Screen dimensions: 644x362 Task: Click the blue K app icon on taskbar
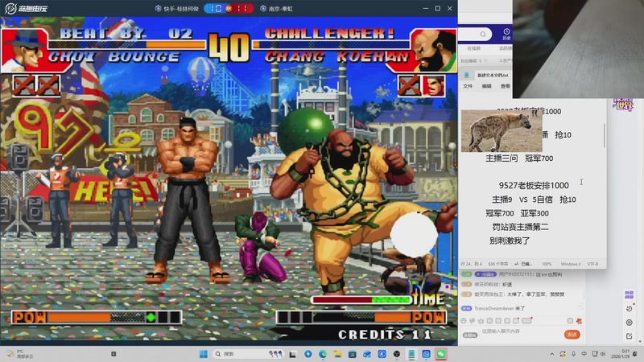click(x=382, y=354)
